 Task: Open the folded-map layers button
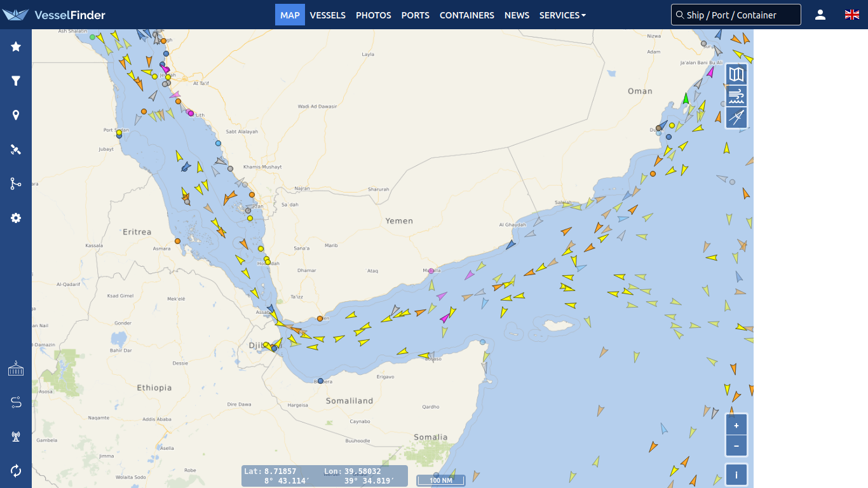736,74
